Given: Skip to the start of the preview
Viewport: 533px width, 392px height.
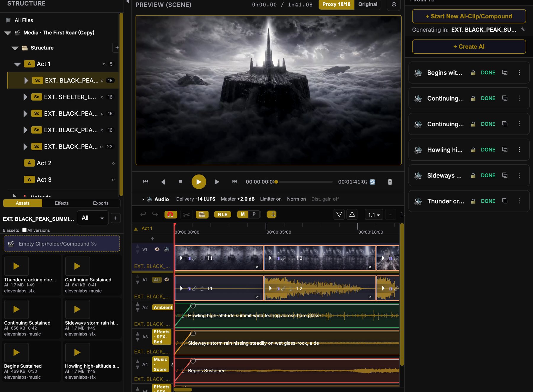Looking at the screenshot, I should [146, 181].
